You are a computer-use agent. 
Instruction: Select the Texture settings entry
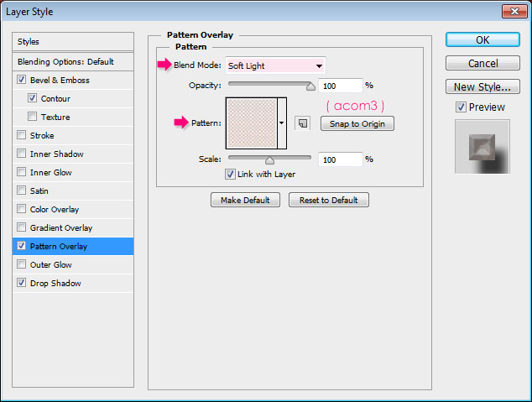(55, 117)
